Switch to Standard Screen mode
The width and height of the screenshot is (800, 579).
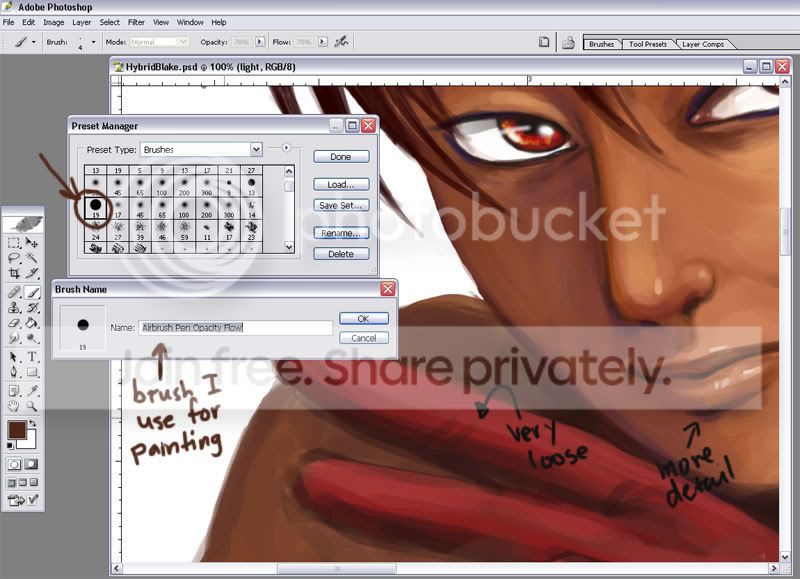coord(11,482)
